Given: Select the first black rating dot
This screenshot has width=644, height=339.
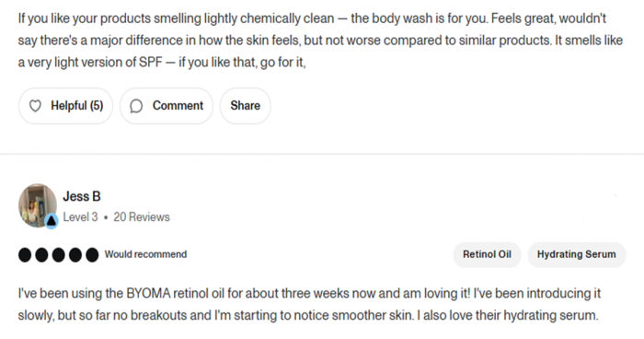Looking at the screenshot, I should (25, 254).
